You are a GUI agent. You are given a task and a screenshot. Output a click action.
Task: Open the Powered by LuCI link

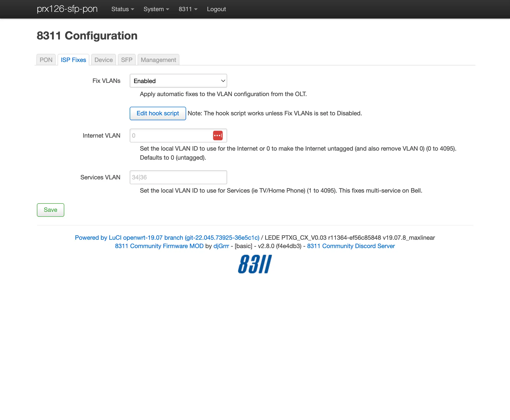(x=167, y=238)
